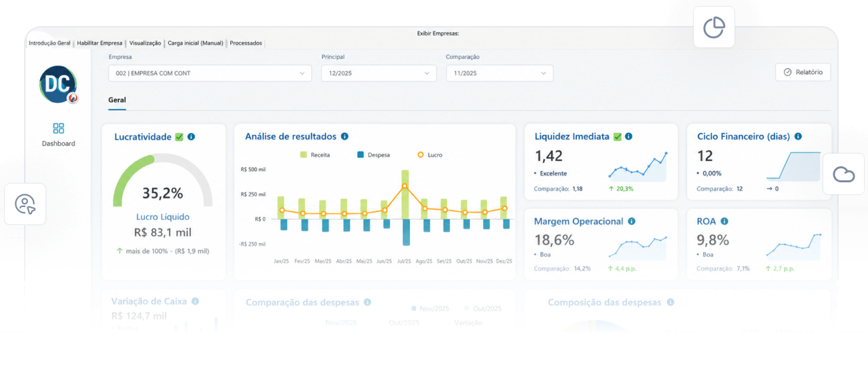Click the ROA sparkline chart
The height and width of the screenshot is (382, 868).
click(x=793, y=246)
